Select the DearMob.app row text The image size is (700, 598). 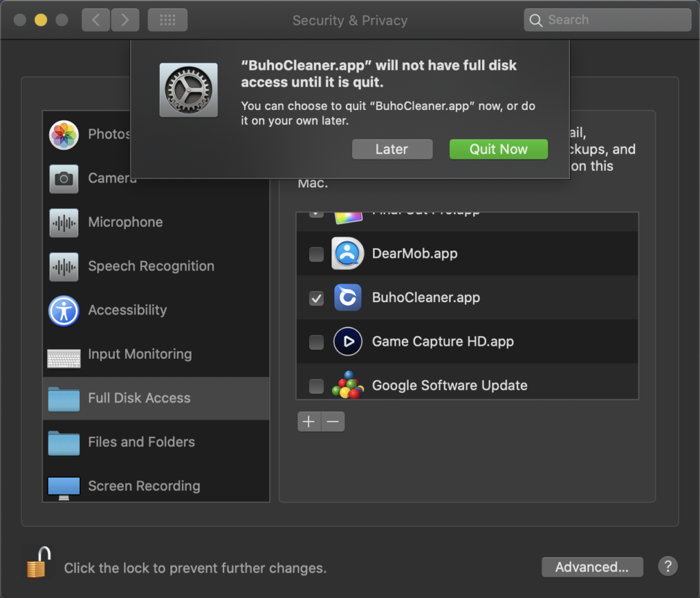(415, 254)
